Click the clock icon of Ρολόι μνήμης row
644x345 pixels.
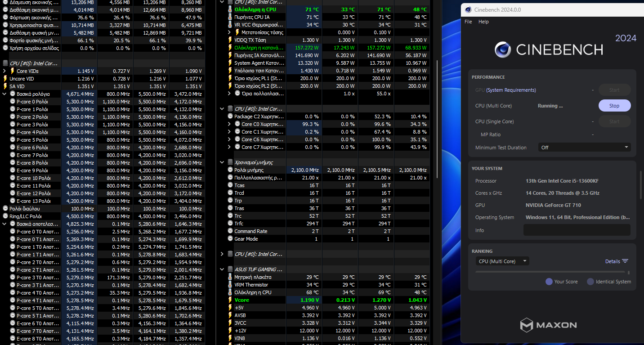point(230,170)
